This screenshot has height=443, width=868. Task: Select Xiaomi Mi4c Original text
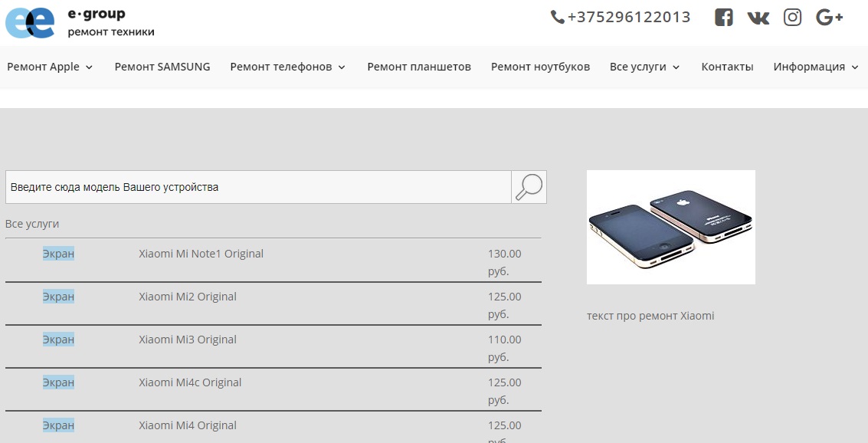(190, 382)
